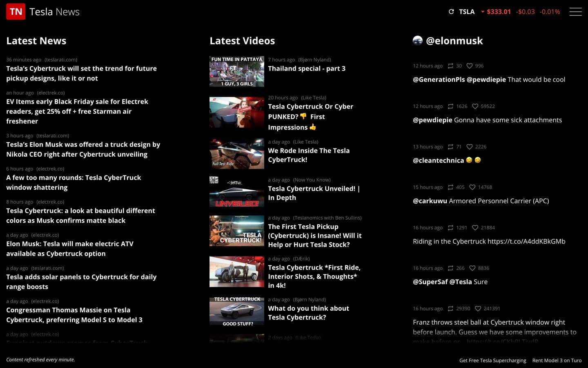Open We Rode Inside CyberTruck thumbnail
Image resolution: width=588 pixels, height=368 pixels.
tap(237, 153)
